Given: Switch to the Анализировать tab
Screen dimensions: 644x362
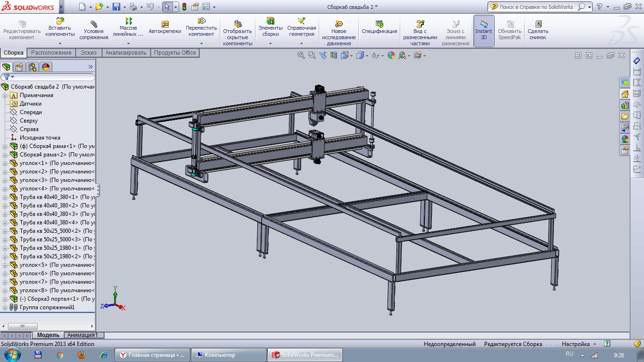Looking at the screenshot, I should [x=126, y=53].
